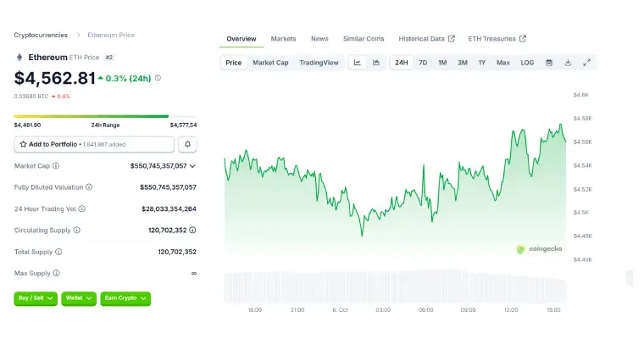This screenshot has height=339, width=644.
Task: Download chart data icon
Action: [x=568, y=63]
